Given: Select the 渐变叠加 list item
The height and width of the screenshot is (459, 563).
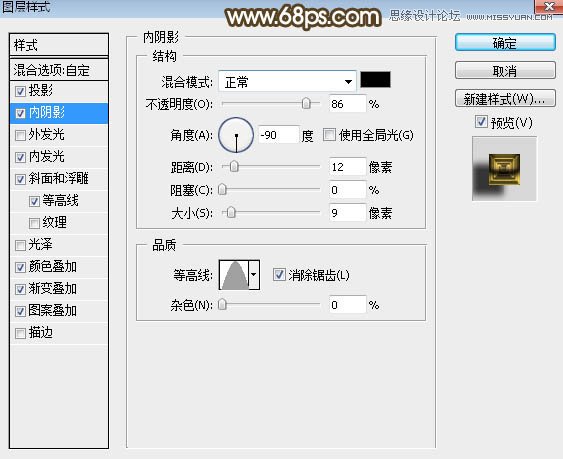Looking at the screenshot, I should [59, 289].
